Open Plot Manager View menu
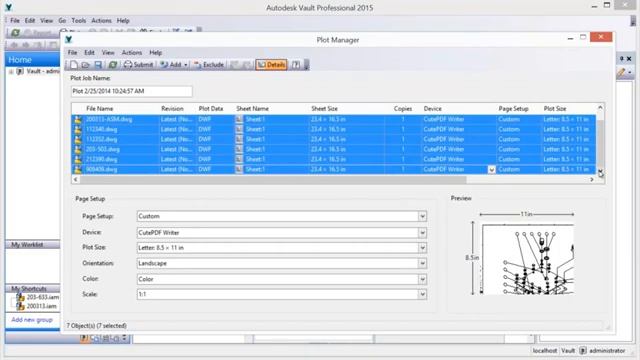Image resolution: width=640 pixels, height=360 pixels. tap(108, 53)
